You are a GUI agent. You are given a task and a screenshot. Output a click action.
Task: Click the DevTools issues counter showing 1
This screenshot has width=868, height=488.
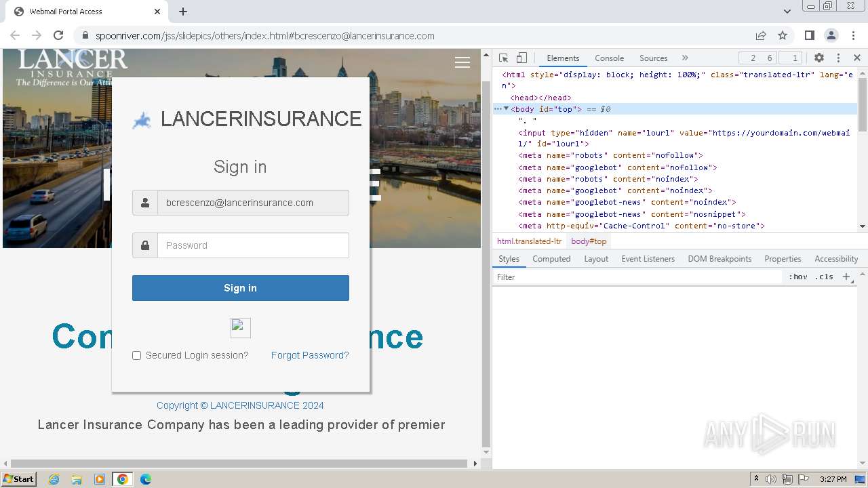[791, 58]
